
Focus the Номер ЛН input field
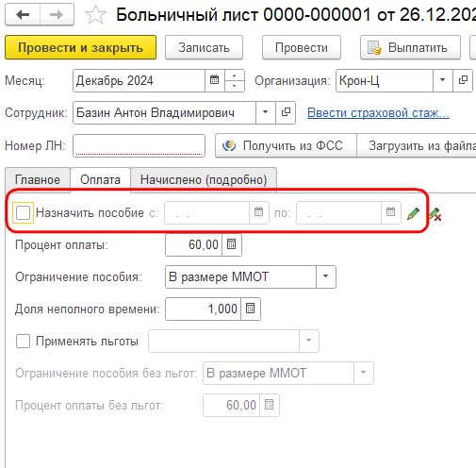pyautogui.click(x=139, y=145)
